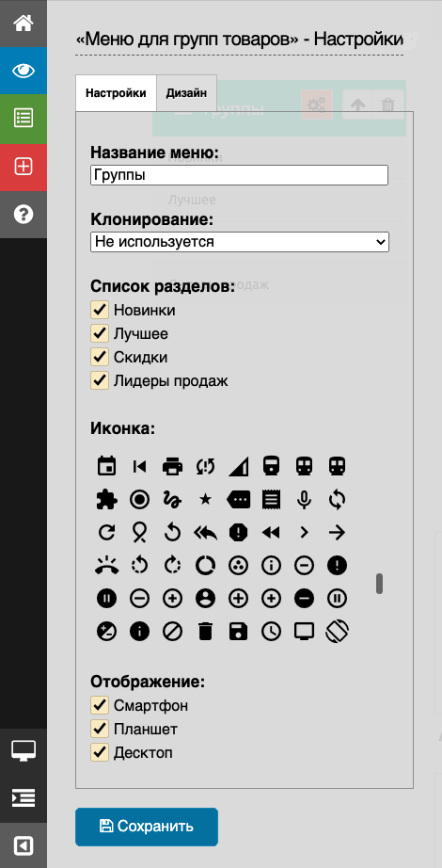This screenshot has height=868, width=442.
Task: Choose the receipt icon
Action: pyautogui.click(x=271, y=500)
